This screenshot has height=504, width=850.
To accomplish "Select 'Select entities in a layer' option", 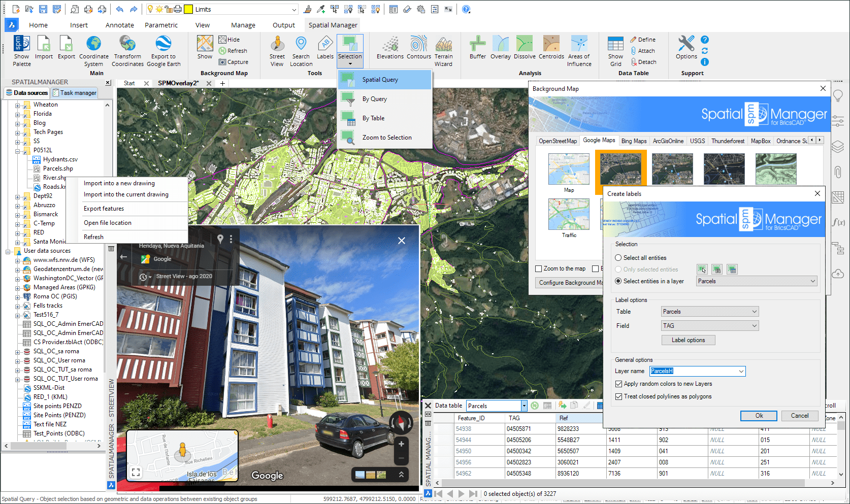I will [618, 281].
